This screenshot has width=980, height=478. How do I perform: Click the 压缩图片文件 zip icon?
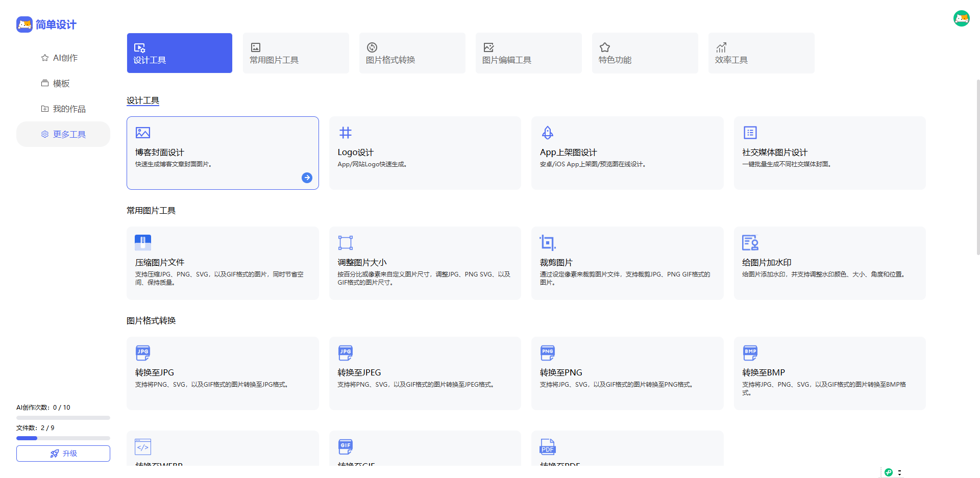[143, 242]
